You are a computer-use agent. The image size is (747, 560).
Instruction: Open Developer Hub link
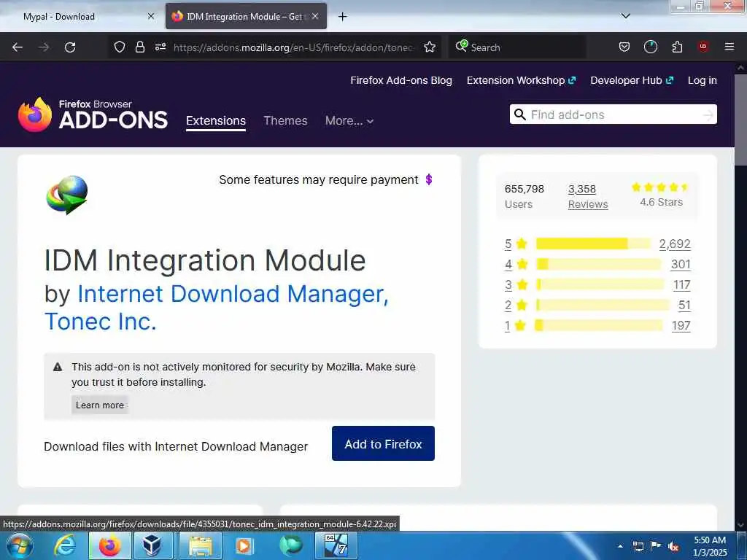(x=632, y=80)
